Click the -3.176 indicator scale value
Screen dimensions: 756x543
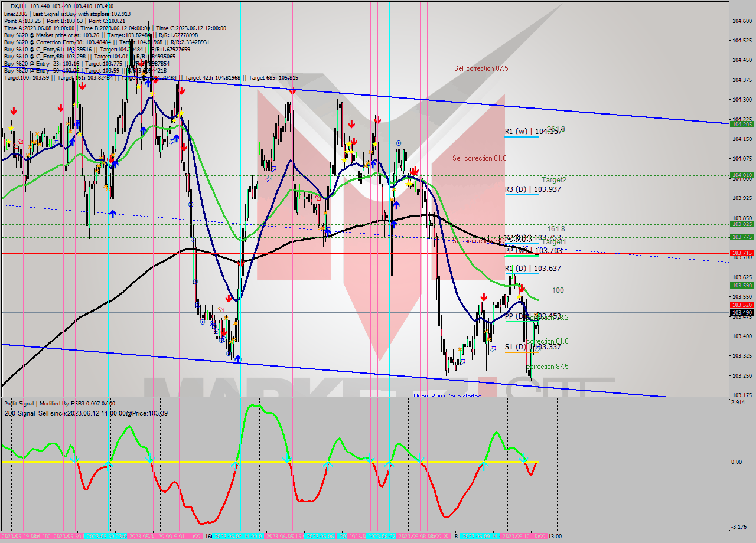coord(739,527)
